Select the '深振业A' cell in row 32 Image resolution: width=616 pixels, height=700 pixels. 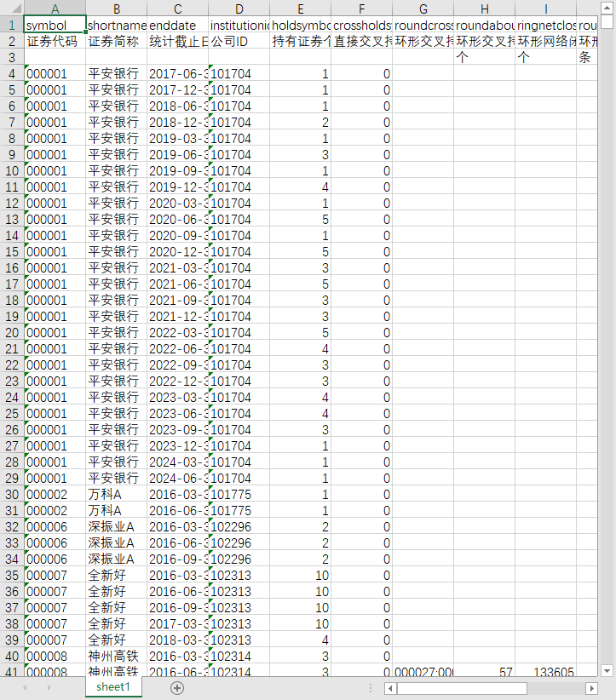(117, 527)
